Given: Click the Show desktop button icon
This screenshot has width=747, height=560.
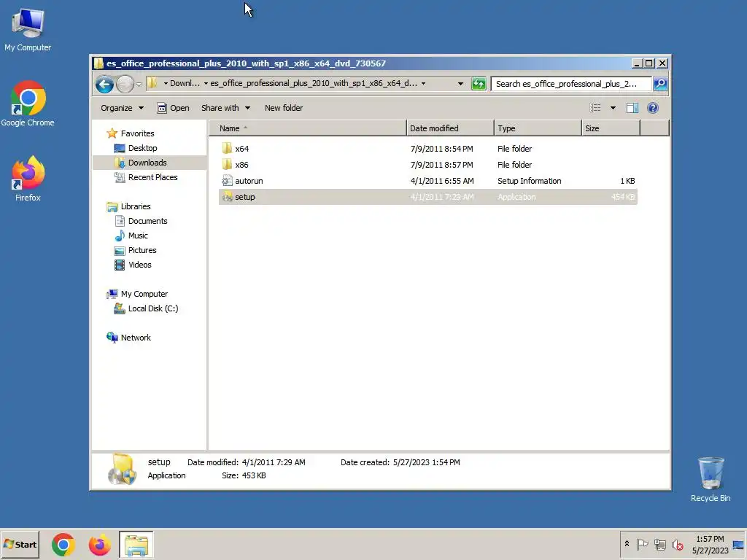Looking at the screenshot, I should point(739,545).
